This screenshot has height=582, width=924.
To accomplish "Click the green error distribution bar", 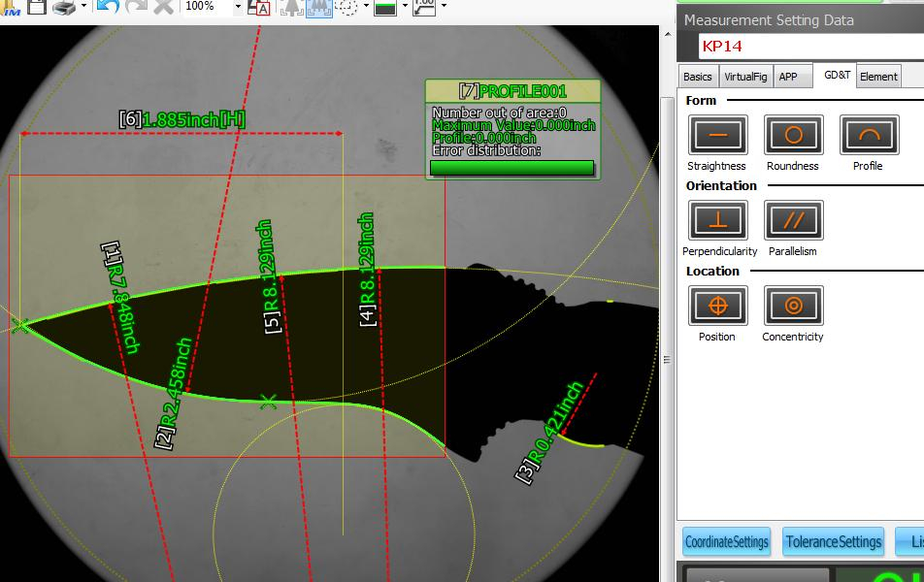I will pyautogui.click(x=511, y=168).
